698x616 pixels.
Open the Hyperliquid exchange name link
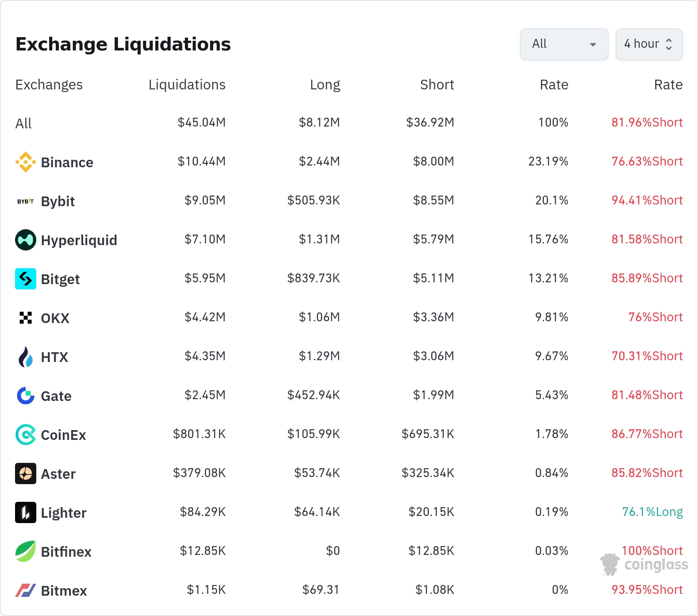79,240
